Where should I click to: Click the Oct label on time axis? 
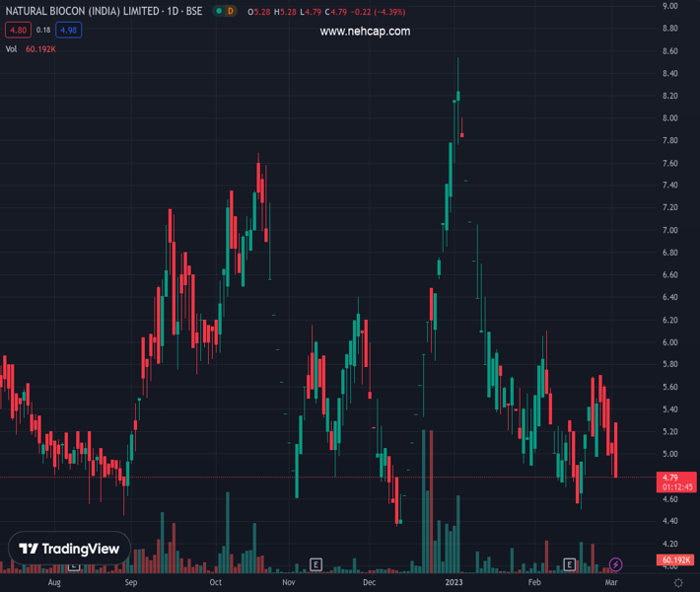click(216, 583)
